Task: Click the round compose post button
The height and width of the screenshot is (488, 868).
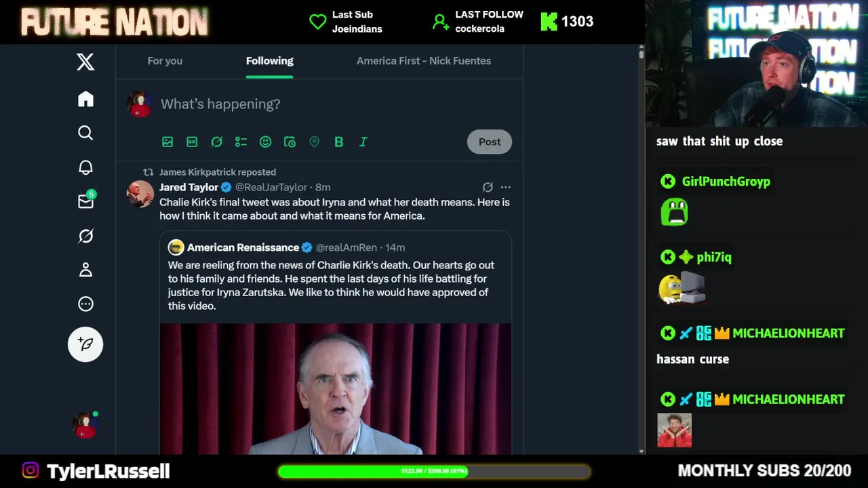Action: click(x=85, y=344)
